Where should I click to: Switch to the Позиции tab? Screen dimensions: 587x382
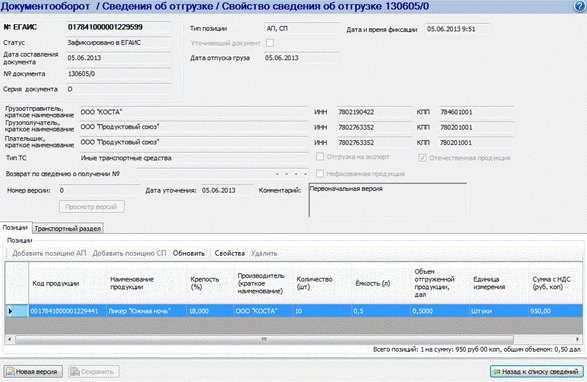click(15, 228)
